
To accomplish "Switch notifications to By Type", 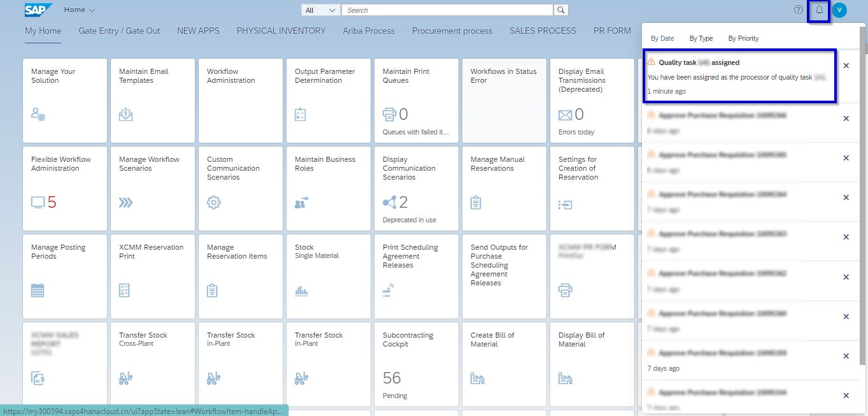I will tap(701, 38).
